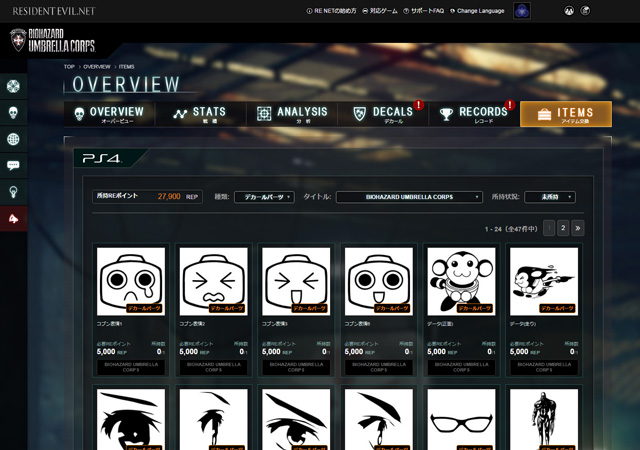The height and width of the screenshot is (450, 640).
Task: Select the crying robot face decal thumbnail
Action: click(x=131, y=281)
